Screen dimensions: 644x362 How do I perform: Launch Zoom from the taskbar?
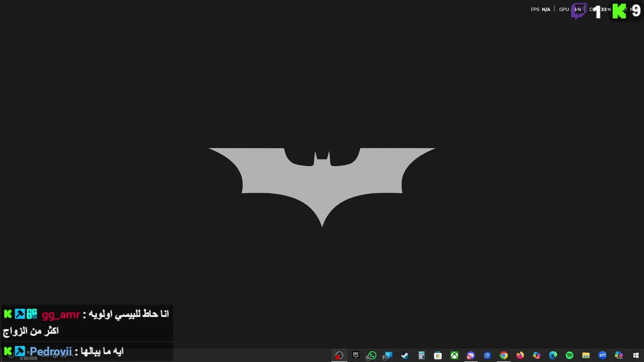(x=602, y=355)
